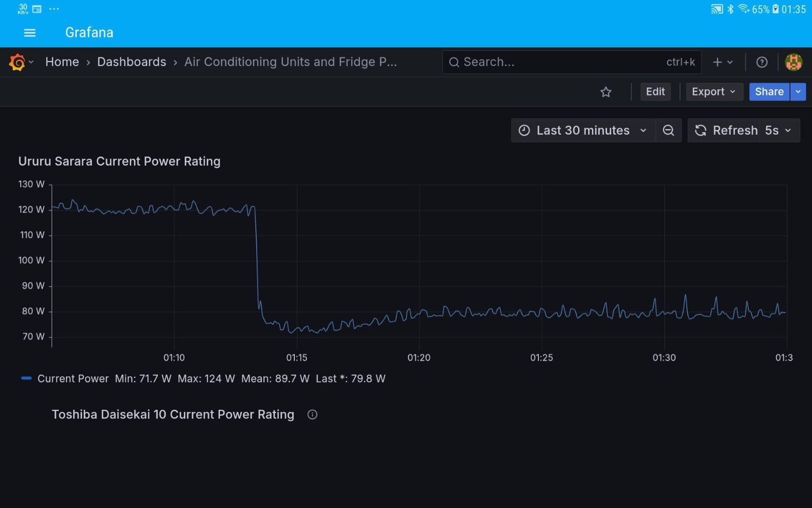Image resolution: width=812 pixels, height=508 pixels.
Task: Expand the chevron next to Grafana logo
Action: pos(31,62)
